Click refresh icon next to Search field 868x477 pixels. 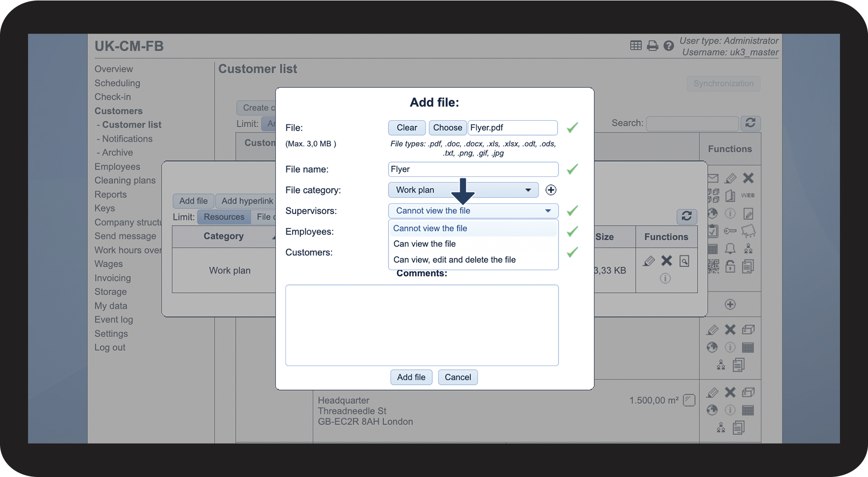pyautogui.click(x=750, y=123)
